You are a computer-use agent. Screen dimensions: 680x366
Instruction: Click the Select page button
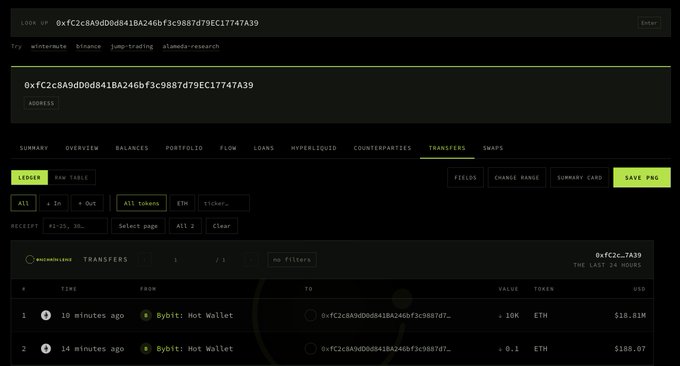point(138,226)
